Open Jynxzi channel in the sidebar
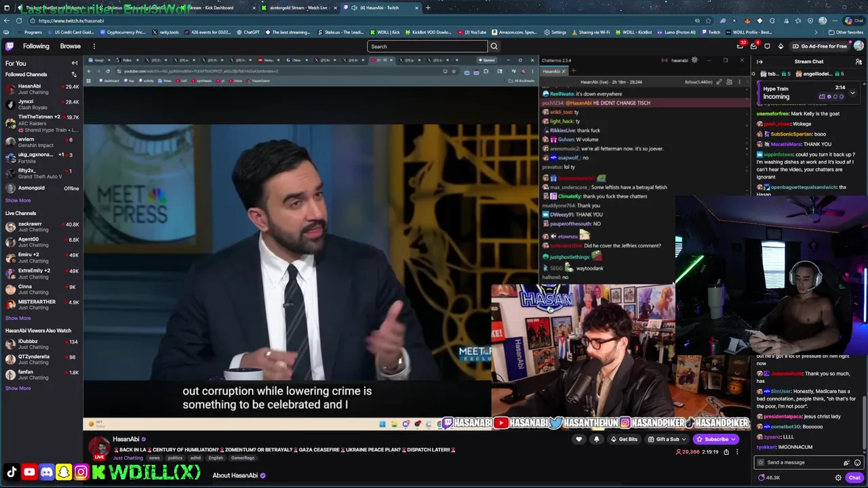This screenshot has height=488, width=868. [41, 104]
